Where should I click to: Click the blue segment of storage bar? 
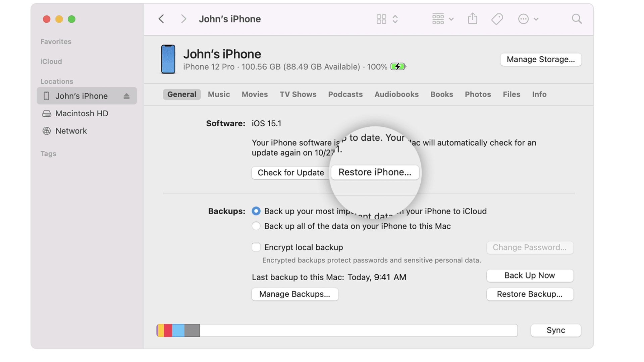[178, 330]
